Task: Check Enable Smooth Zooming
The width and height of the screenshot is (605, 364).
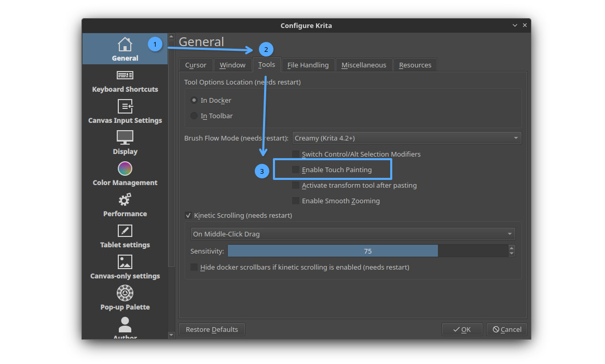Action: (x=296, y=201)
